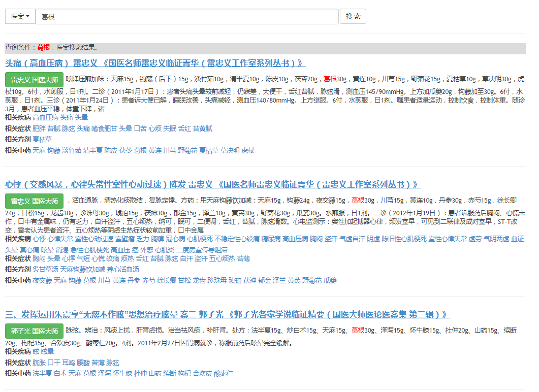Open the 气虚自汗 disease link
Image resolution: width=539 pixels, height=392 pixels.
click(x=352, y=239)
